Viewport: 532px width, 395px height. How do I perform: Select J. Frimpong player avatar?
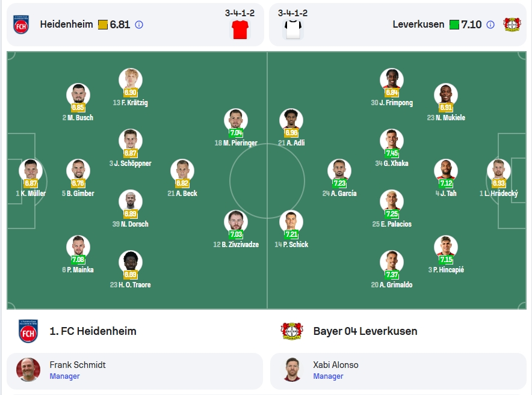392,80
